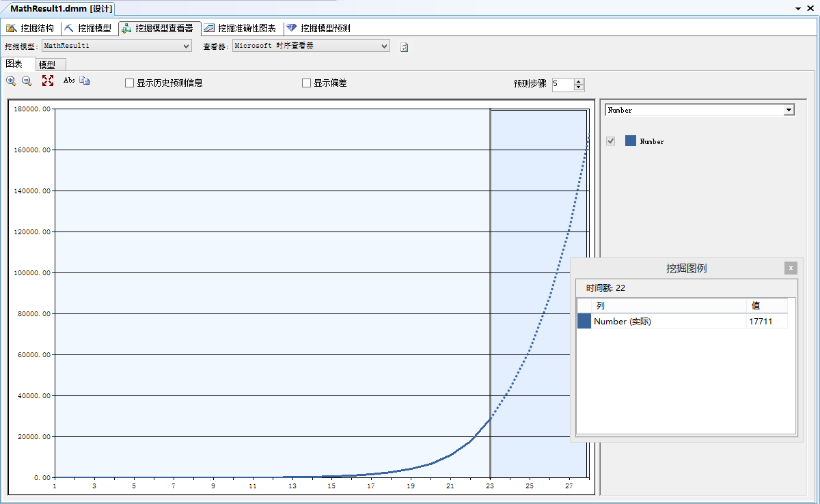Close the MathResult1.dmm document
The image size is (820, 504).
click(x=811, y=8)
